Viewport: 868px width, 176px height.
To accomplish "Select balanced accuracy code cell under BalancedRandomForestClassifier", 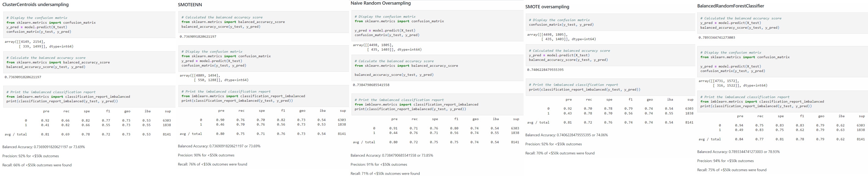I will coord(782,23).
